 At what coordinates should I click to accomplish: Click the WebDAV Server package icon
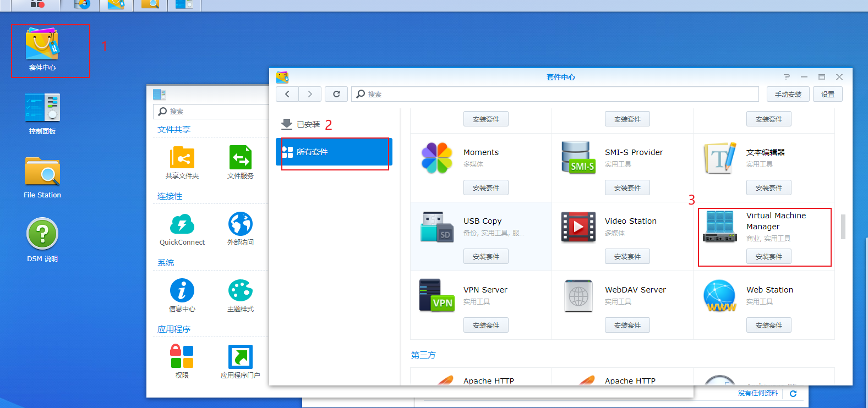click(578, 295)
